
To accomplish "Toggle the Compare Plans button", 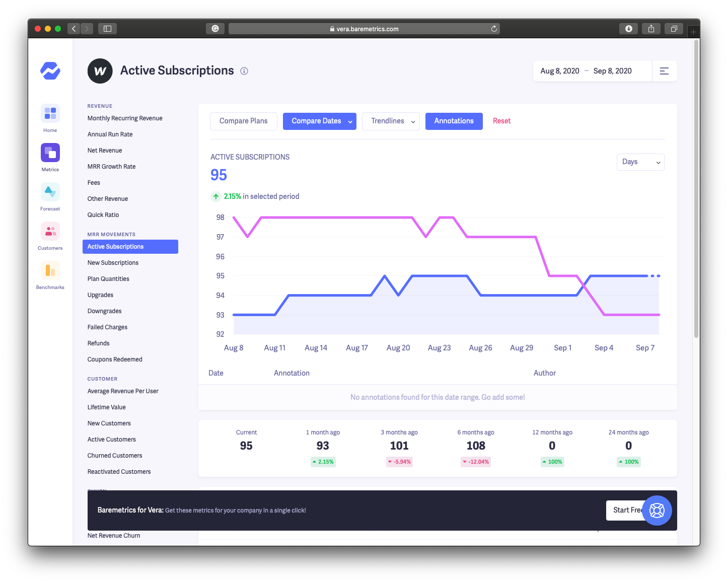I will [244, 121].
